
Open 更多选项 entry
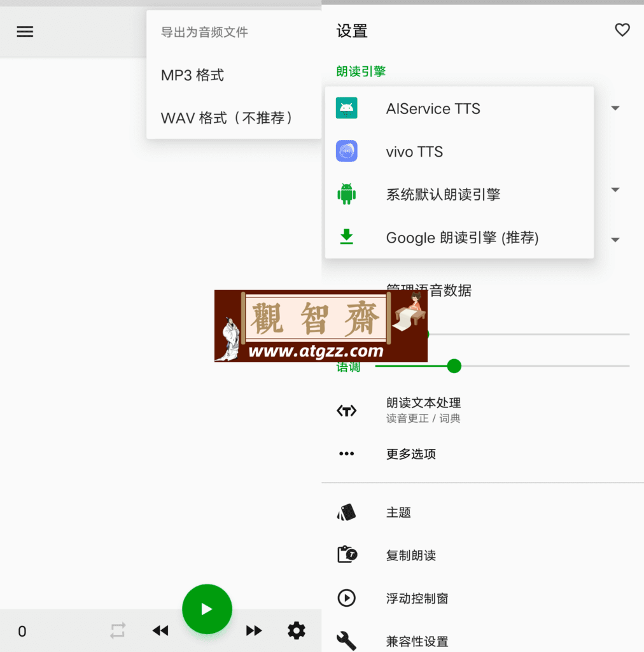[x=483, y=453]
